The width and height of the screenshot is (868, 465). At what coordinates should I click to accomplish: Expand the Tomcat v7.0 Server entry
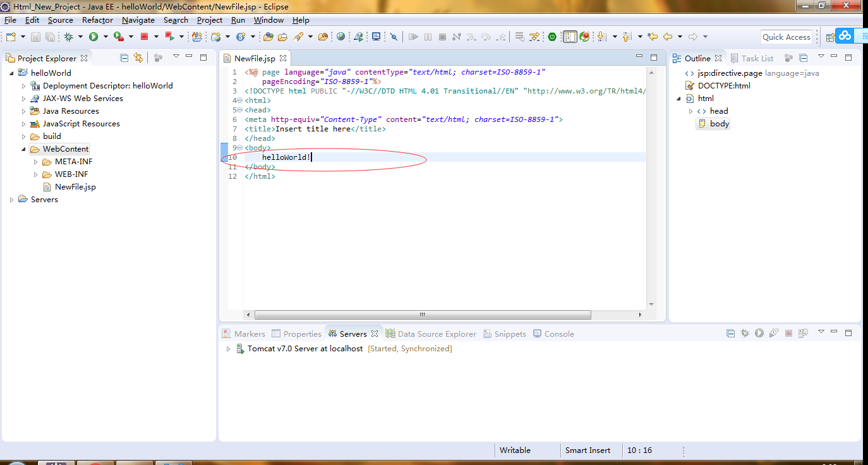coord(228,348)
